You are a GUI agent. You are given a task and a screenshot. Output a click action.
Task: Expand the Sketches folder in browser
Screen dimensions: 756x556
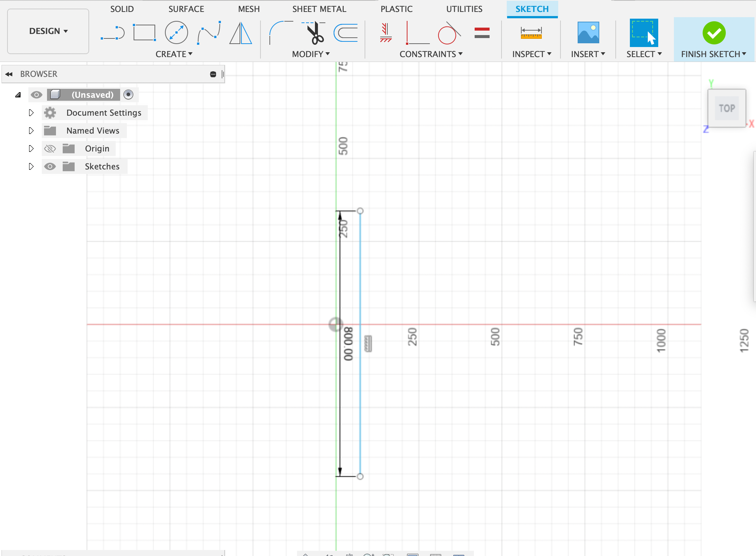point(31,166)
